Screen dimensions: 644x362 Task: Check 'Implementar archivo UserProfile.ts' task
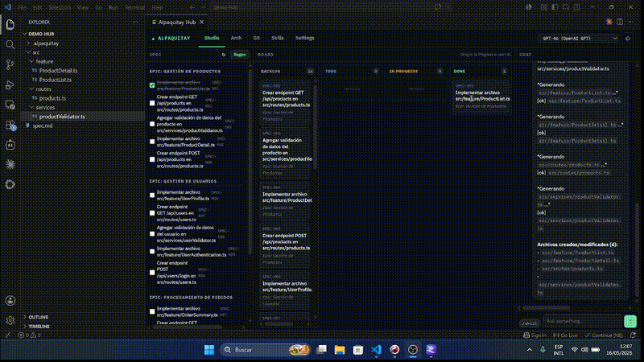tap(152, 195)
